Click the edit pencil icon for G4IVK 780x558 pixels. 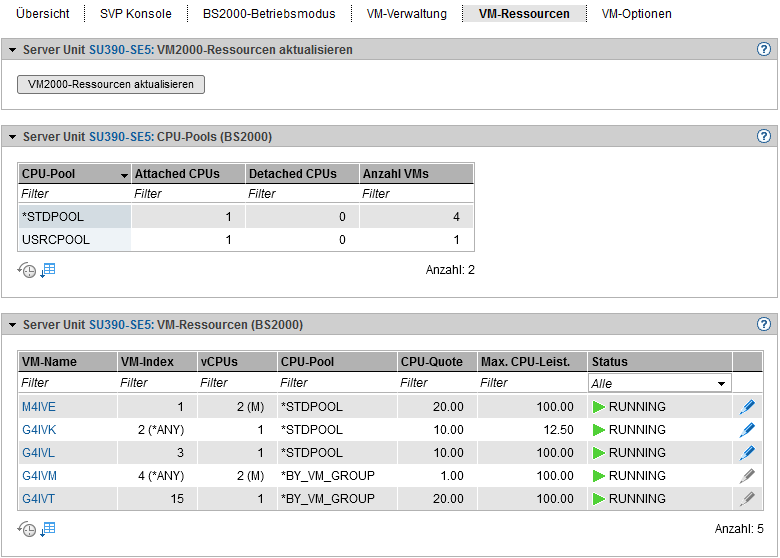click(x=747, y=430)
